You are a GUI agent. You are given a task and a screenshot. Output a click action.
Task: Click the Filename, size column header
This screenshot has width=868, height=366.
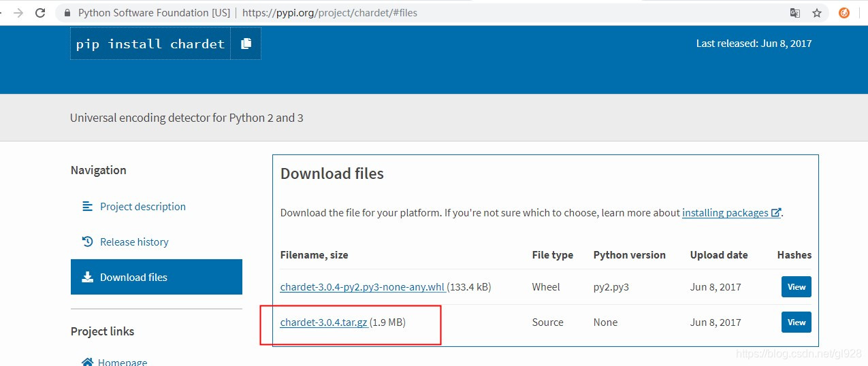[314, 255]
